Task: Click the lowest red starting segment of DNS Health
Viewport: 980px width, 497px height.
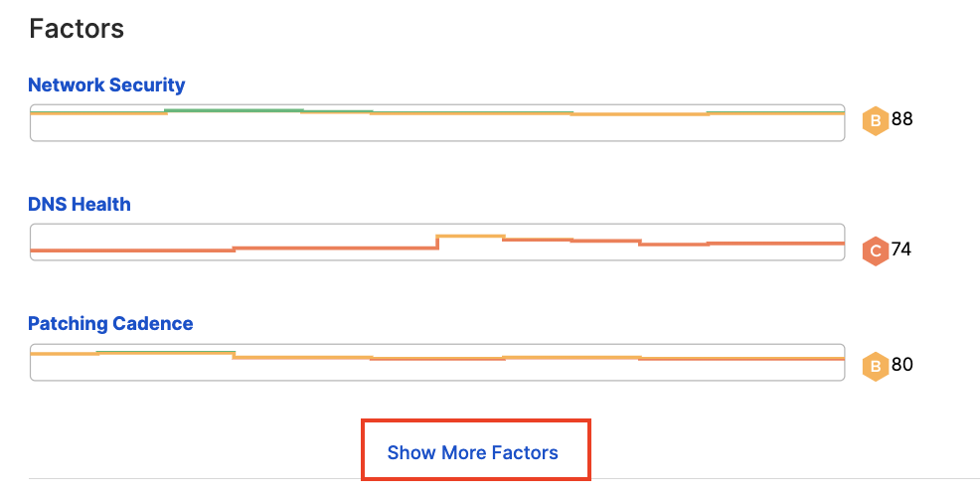Action: [132, 250]
